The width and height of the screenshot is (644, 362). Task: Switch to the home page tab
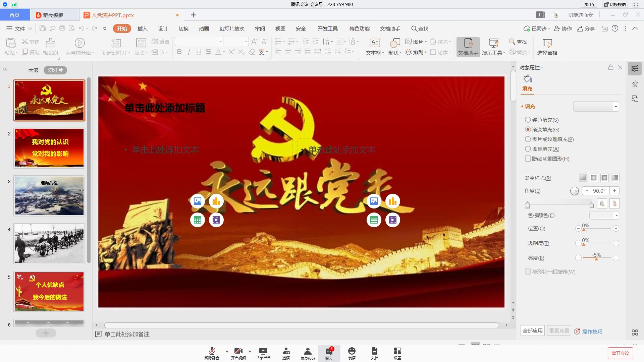coord(14,15)
